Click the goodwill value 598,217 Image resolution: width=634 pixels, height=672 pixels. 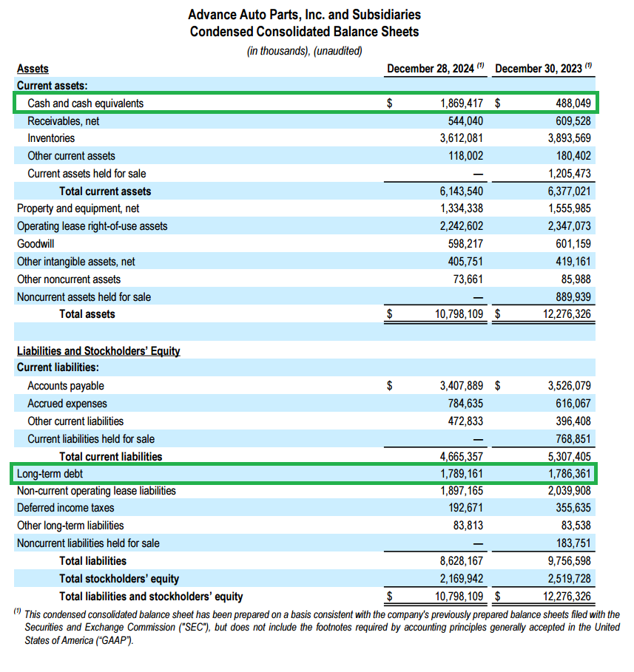(465, 244)
